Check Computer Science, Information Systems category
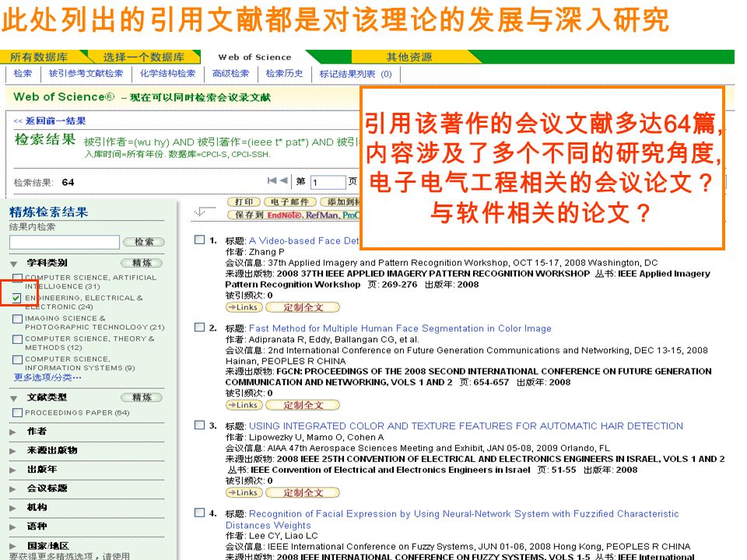The height and width of the screenshot is (560, 747). (18, 359)
